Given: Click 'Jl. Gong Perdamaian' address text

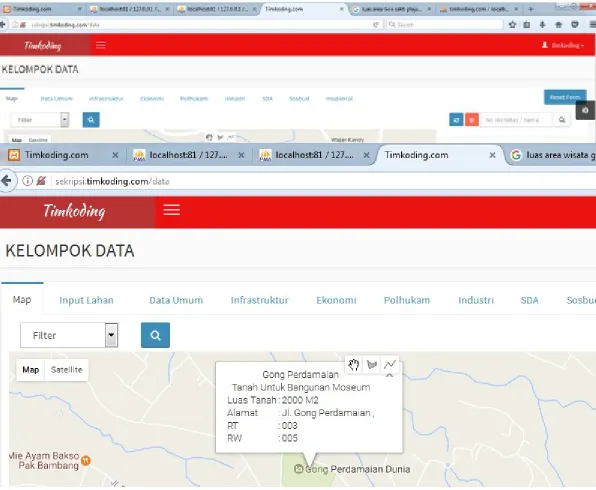Looking at the screenshot, I should tap(326, 413).
